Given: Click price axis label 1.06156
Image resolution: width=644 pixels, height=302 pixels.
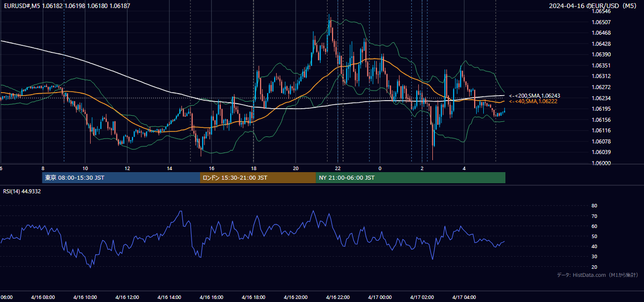Looking at the screenshot, I should (602, 120).
